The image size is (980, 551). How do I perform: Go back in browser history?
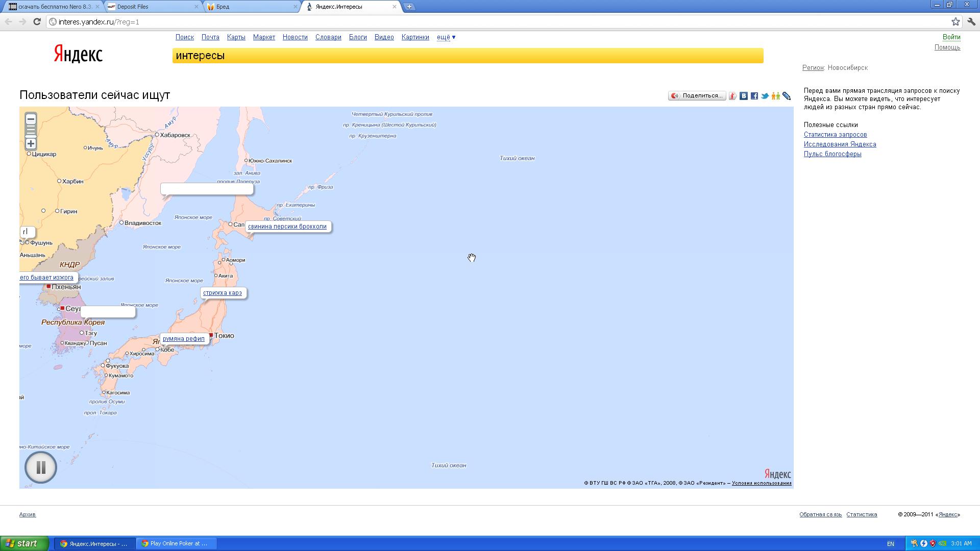coord(8,21)
